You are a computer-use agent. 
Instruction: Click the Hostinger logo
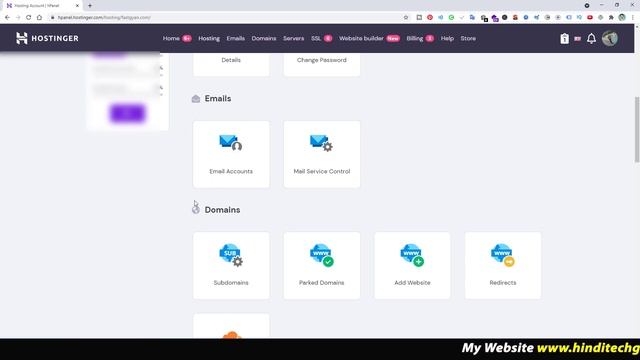[x=47, y=38]
